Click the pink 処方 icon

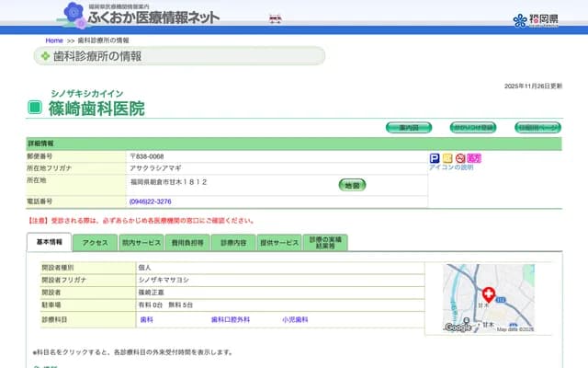point(474,158)
